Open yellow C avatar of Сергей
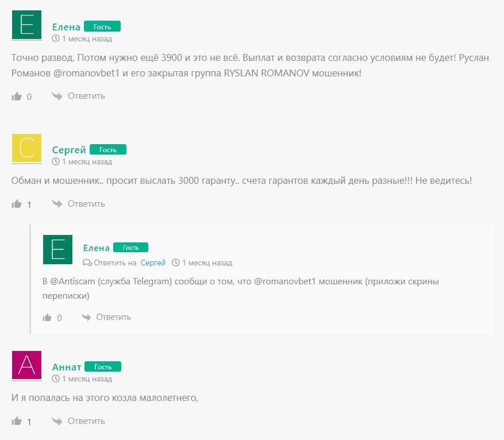Viewport: 504px width, 440px height. (26, 148)
